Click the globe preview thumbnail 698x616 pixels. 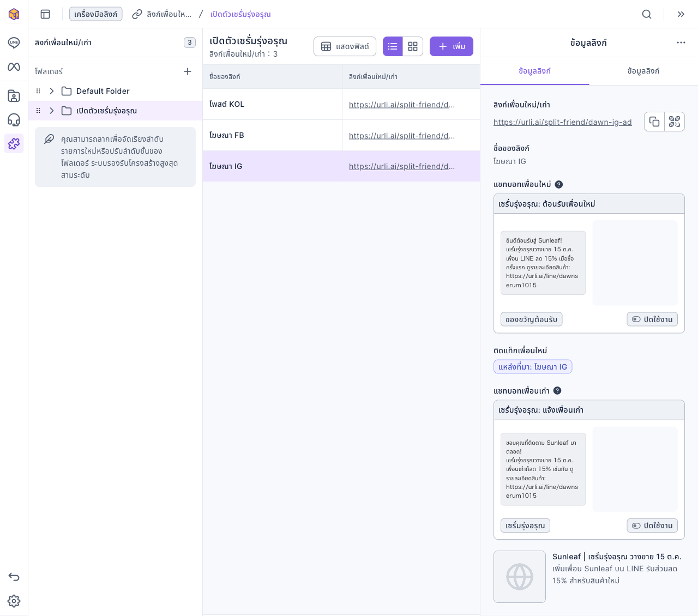520,577
